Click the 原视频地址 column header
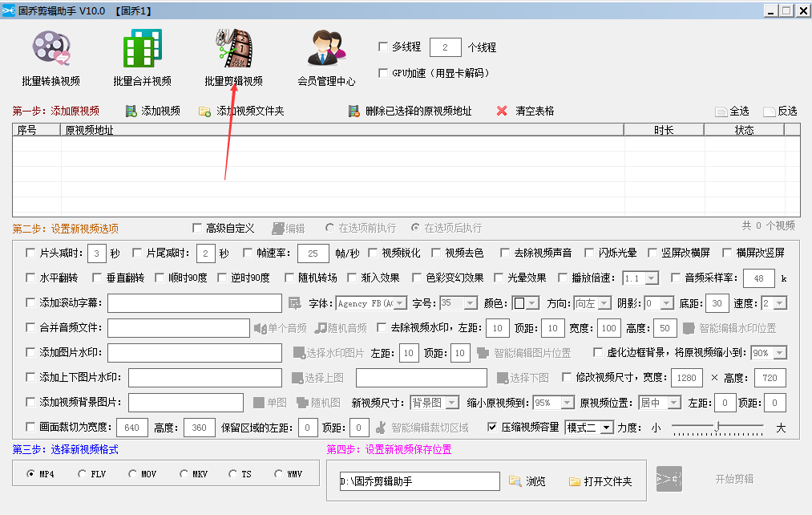Image resolution: width=812 pixels, height=515 pixels. click(x=341, y=129)
